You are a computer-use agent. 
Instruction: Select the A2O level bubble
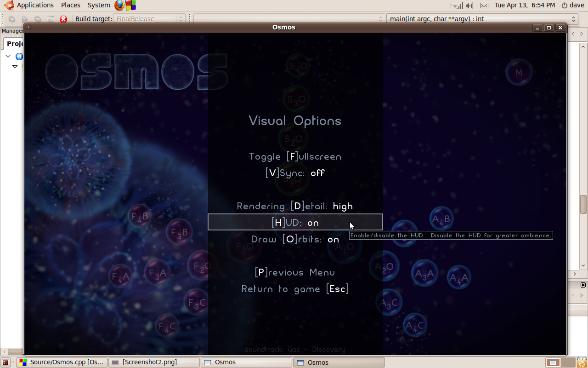(x=384, y=266)
